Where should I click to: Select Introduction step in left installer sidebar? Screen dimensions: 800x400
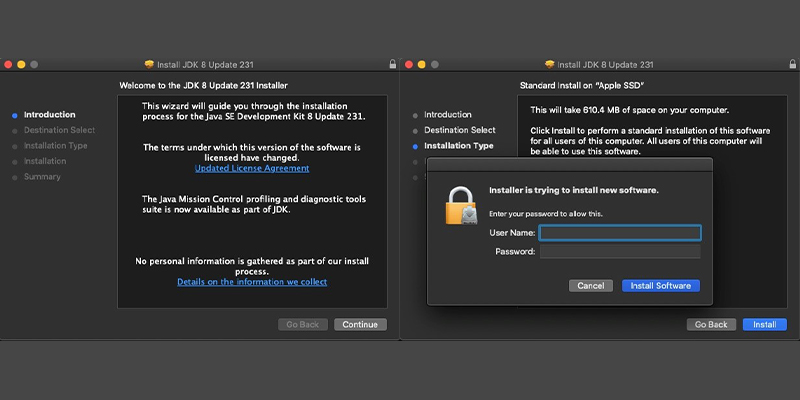[x=49, y=115]
